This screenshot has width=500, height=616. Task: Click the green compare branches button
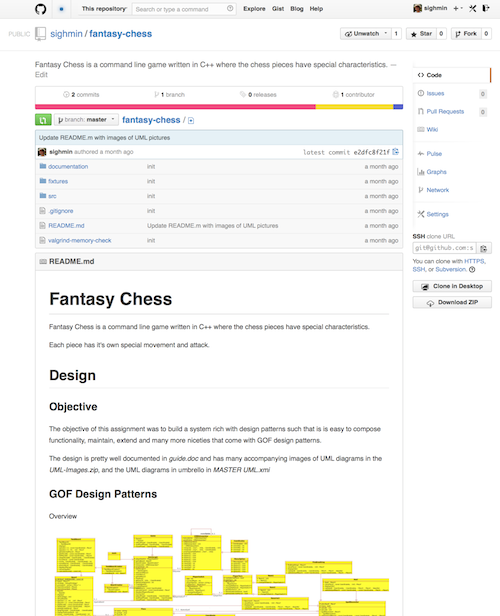coord(43,119)
